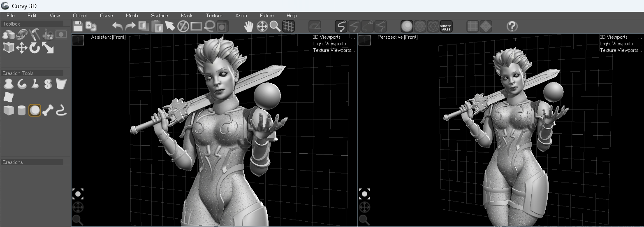Select the highlighted sphere primitive tool
Viewport: 644px width, 227px height.
pyautogui.click(x=35, y=110)
